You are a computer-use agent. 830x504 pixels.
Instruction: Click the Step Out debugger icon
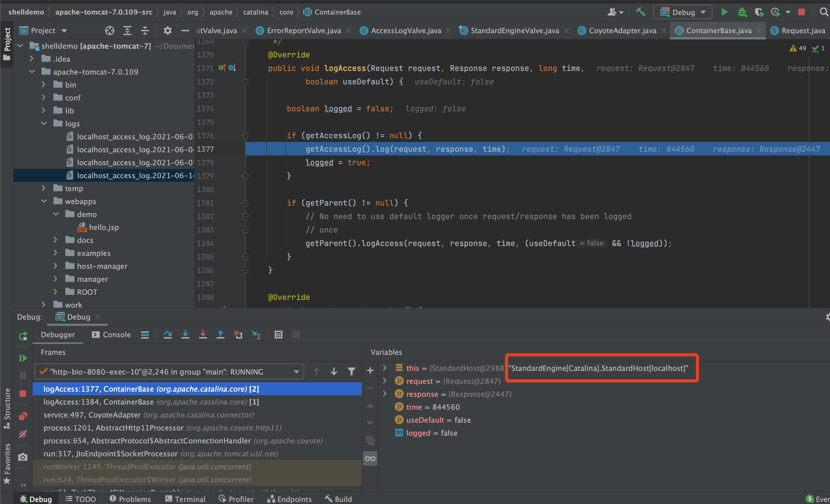click(220, 335)
